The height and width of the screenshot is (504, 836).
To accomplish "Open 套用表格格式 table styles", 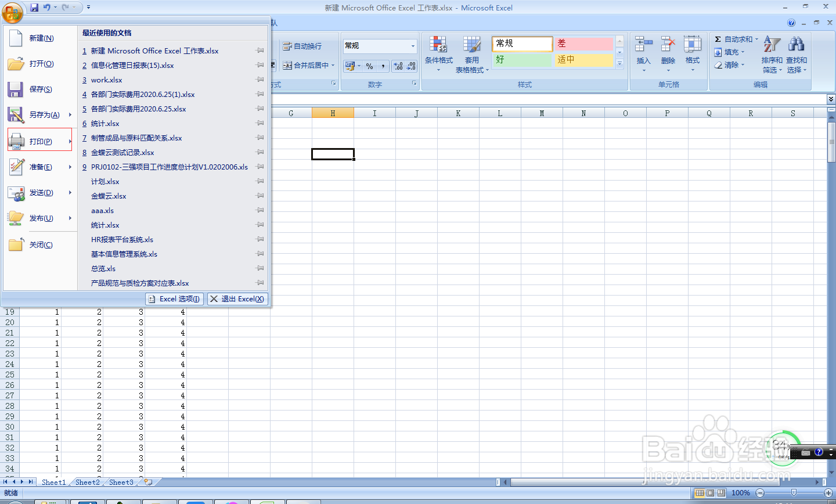I will point(472,54).
